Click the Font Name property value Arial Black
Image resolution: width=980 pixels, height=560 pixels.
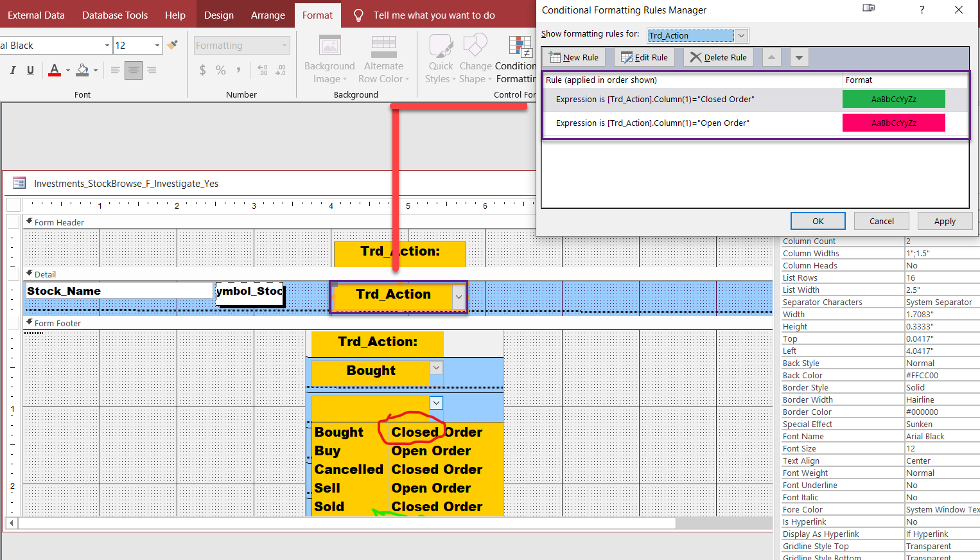(941, 436)
